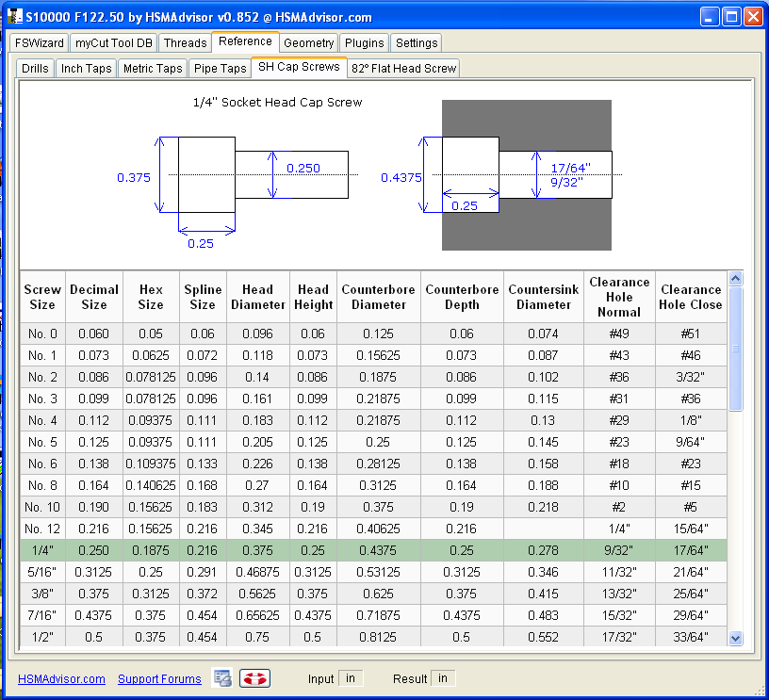
Task: Open the FSWizard tab
Action: 40,43
